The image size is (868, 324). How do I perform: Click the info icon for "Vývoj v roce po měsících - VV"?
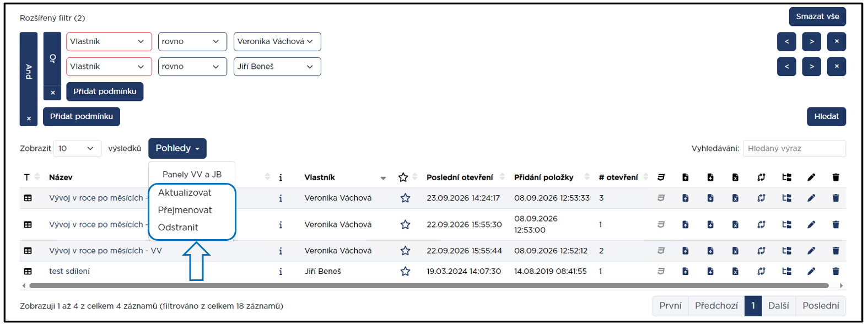click(x=281, y=251)
